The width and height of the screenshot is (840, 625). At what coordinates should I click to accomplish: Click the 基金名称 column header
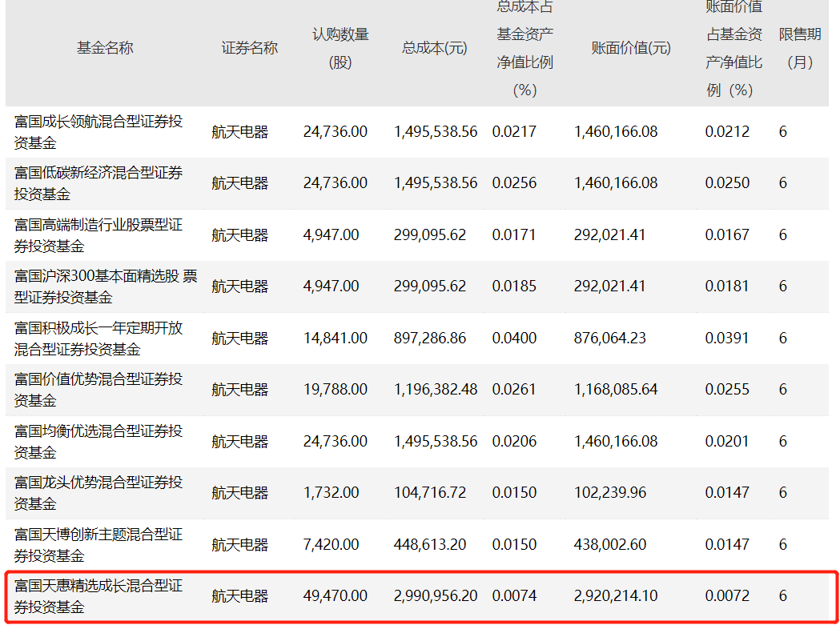[105, 48]
